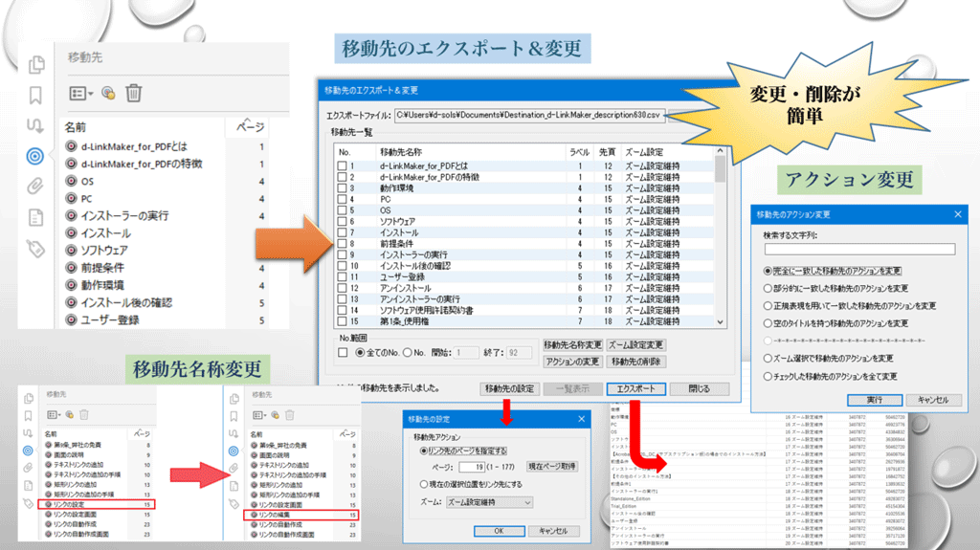Click the trash icon in top-left 移動先 panel
The image size is (980, 550).
tap(135, 93)
